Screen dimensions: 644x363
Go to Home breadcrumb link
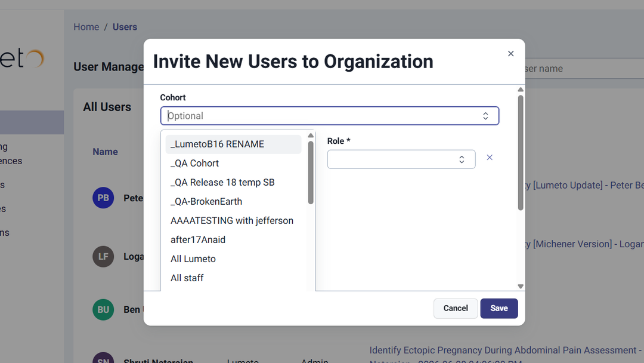pos(86,27)
